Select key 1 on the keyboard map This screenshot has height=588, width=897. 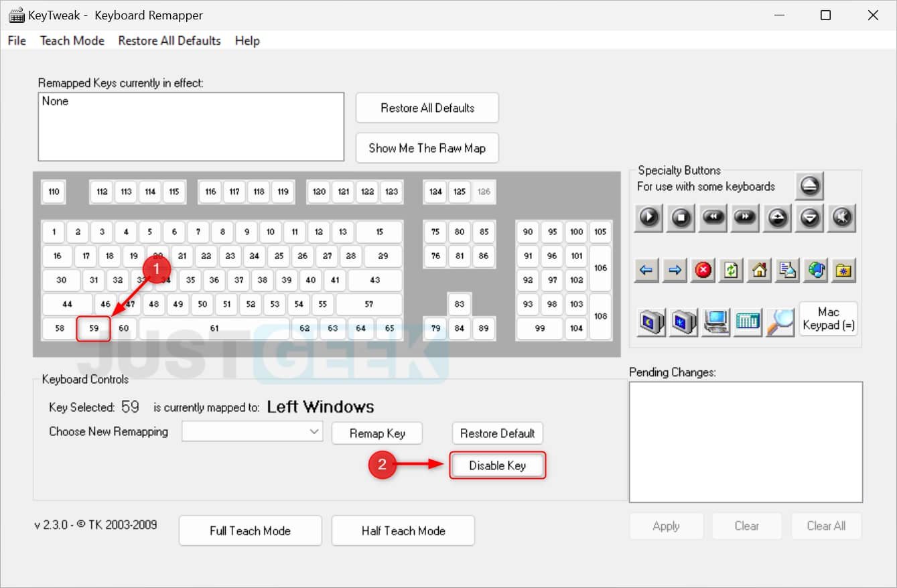[54, 232]
